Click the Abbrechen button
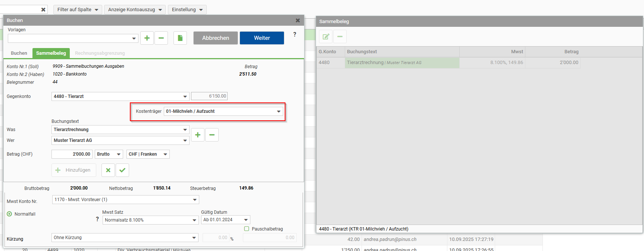644x251 pixels. (x=215, y=38)
